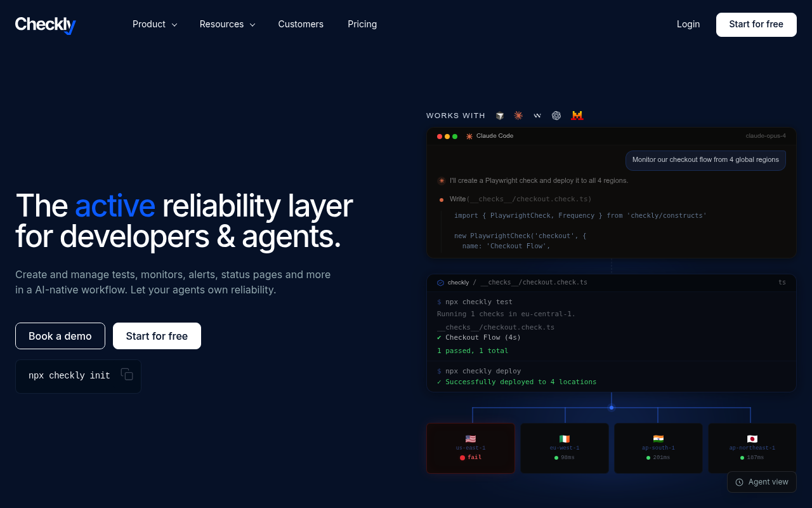Copy the npx checkly init command
812x508 pixels.
pyautogui.click(x=127, y=375)
